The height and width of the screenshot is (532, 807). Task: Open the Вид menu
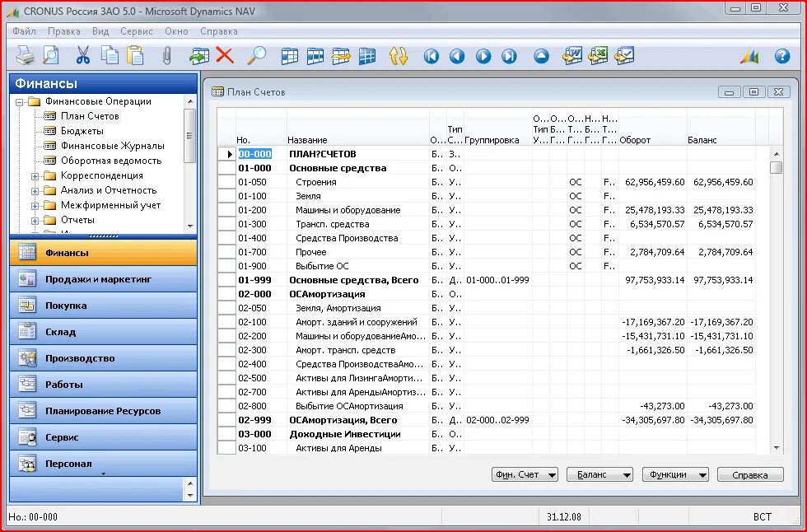[x=100, y=31]
